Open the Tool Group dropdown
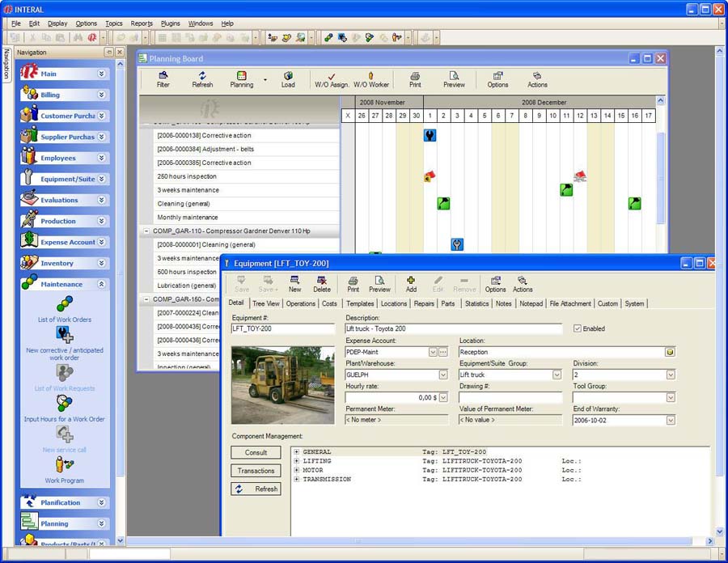 coord(671,397)
